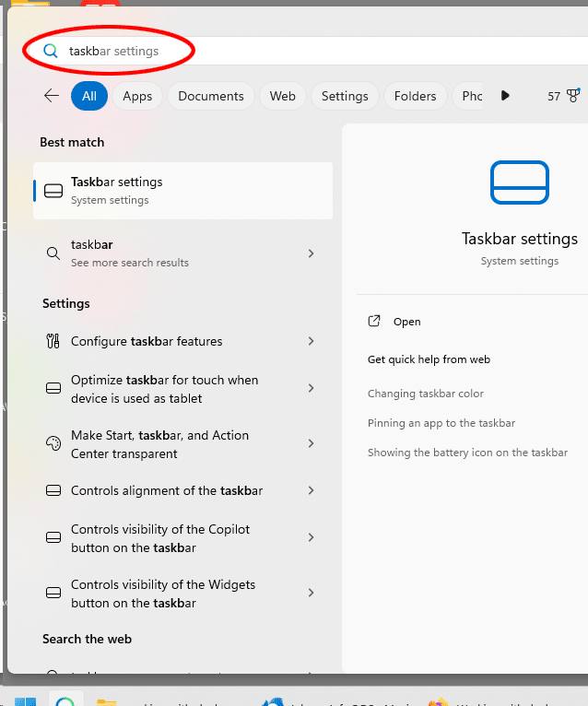The image size is (588, 706).
Task: Select the Apps filter tab
Action: click(x=137, y=96)
